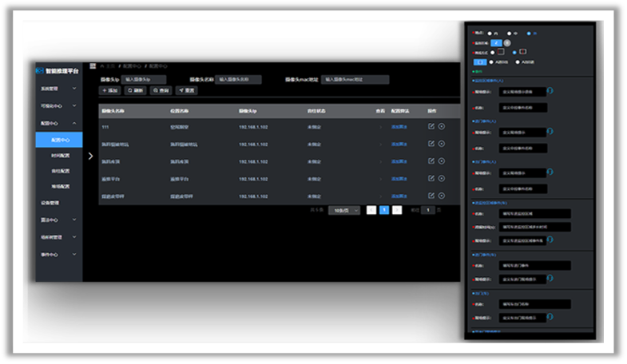Click the delete icon in the last table row
This screenshot has width=627, height=364.
442,196
